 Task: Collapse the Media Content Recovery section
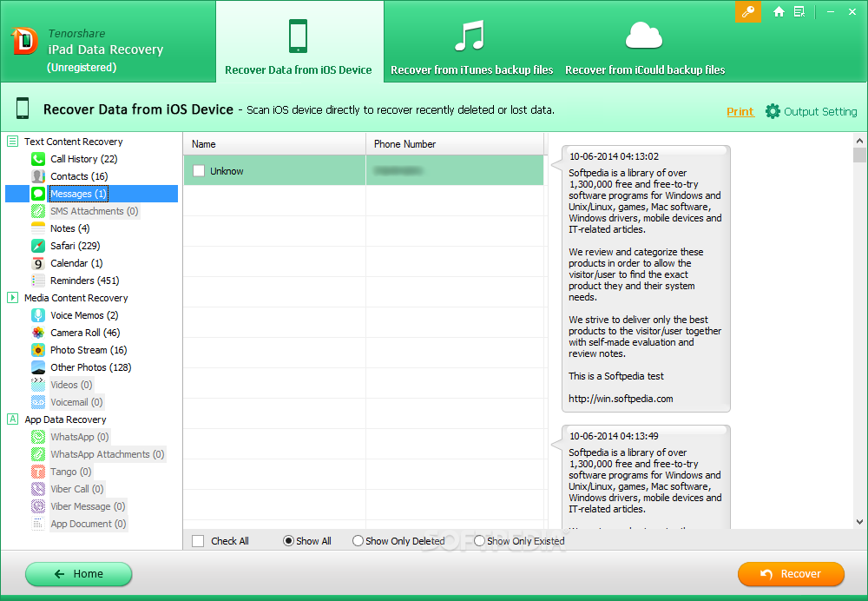[13, 297]
